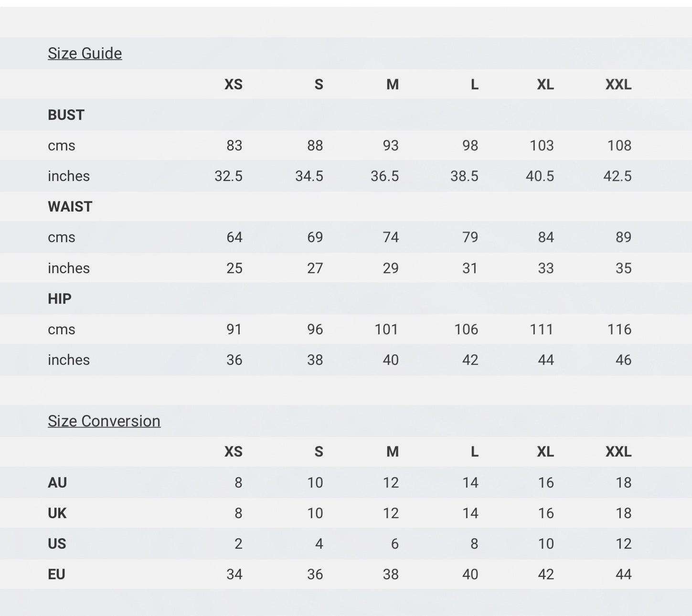The image size is (692, 616).
Task: Select the XS column header in Size Guide
Action: (x=234, y=85)
